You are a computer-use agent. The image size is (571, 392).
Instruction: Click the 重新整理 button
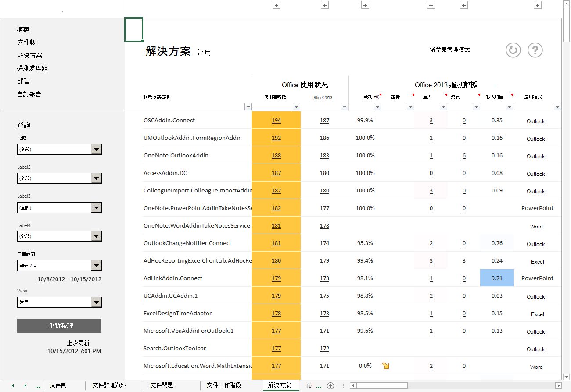59,326
